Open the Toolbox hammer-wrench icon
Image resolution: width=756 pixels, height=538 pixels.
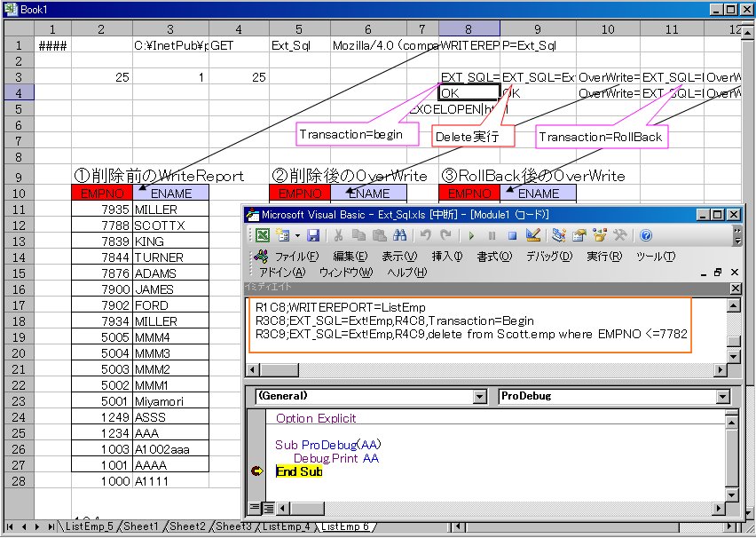[x=619, y=235]
